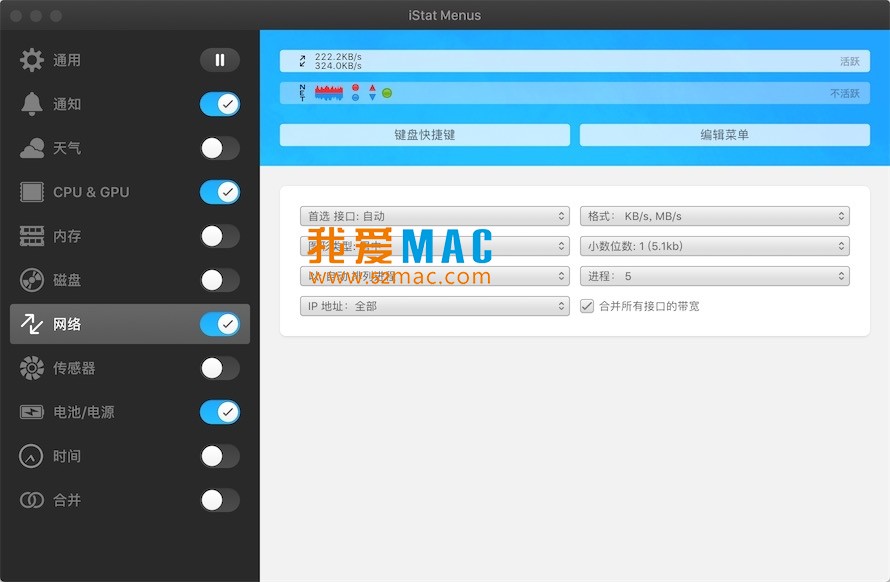Select 磁盘 in the sidebar
This screenshot has height=582, width=890.
[67, 280]
